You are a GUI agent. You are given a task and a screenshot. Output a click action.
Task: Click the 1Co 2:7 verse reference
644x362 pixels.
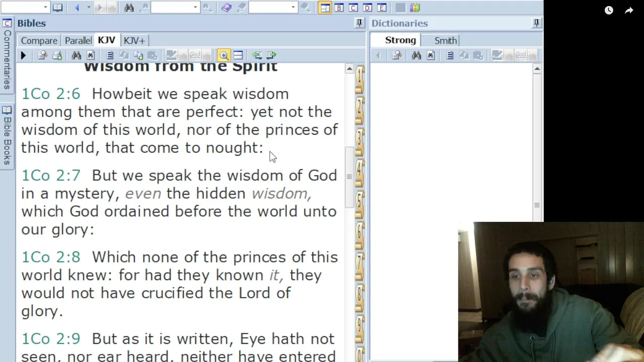point(50,175)
